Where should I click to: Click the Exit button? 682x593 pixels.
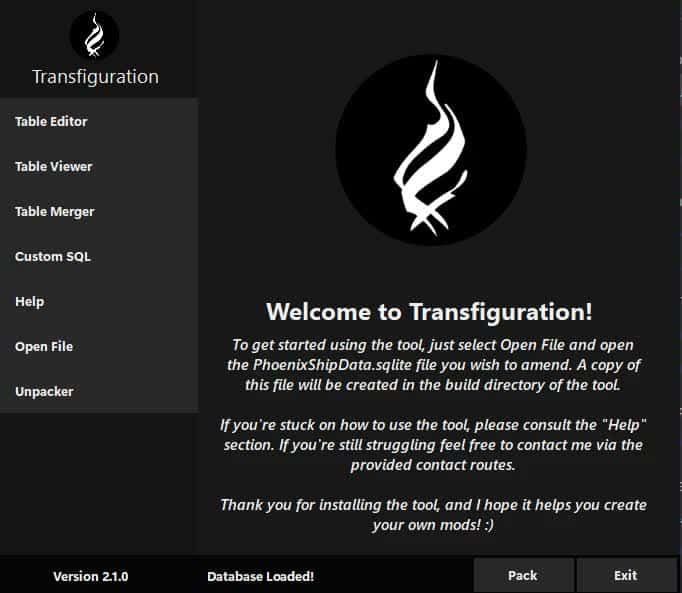click(626, 576)
